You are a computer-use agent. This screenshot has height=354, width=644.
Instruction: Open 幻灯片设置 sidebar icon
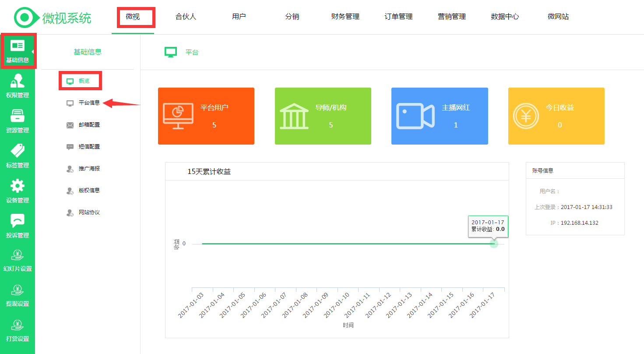point(18,255)
